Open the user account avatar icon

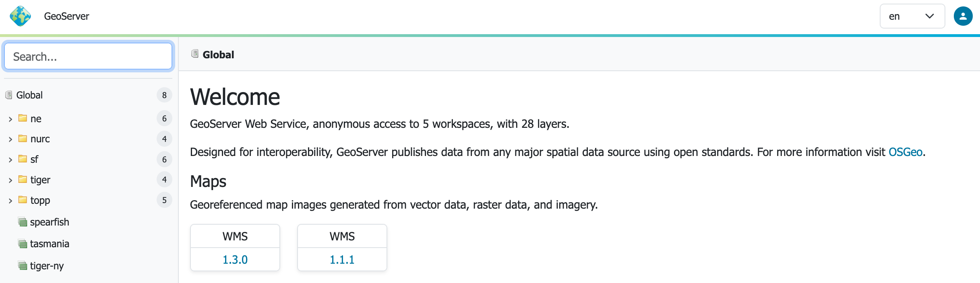tap(963, 16)
